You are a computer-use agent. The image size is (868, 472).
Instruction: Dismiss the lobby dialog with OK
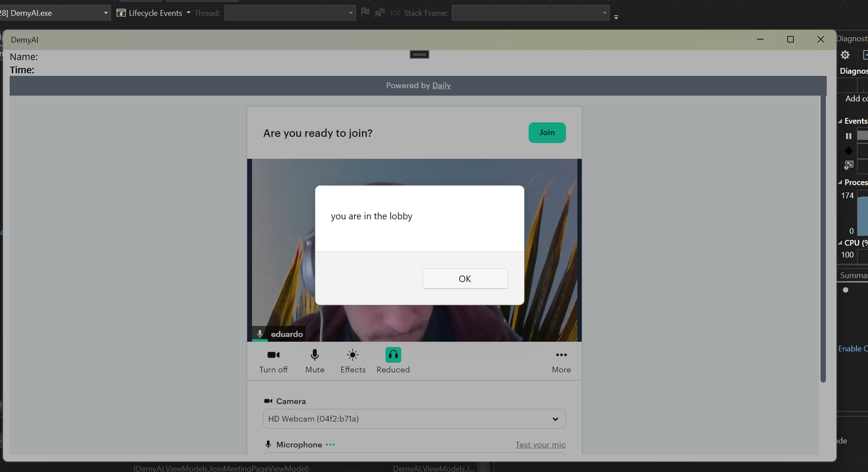(x=465, y=279)
